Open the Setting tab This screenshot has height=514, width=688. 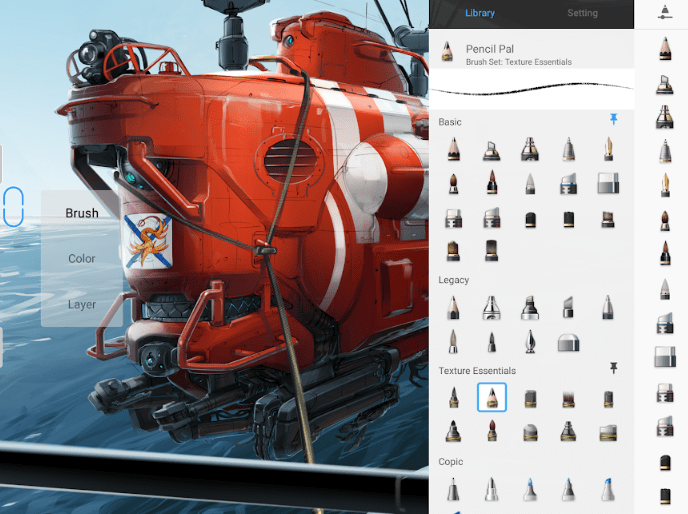click(582, 13)
